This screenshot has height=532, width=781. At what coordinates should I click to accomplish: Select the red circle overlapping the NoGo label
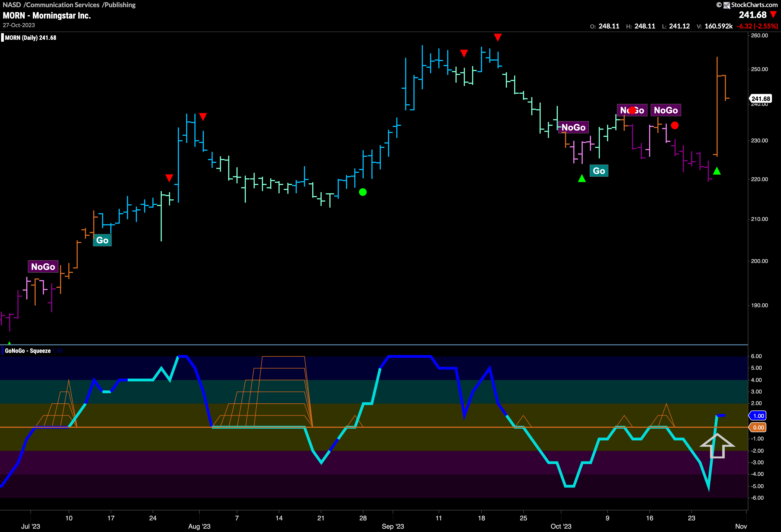point(632,110)
